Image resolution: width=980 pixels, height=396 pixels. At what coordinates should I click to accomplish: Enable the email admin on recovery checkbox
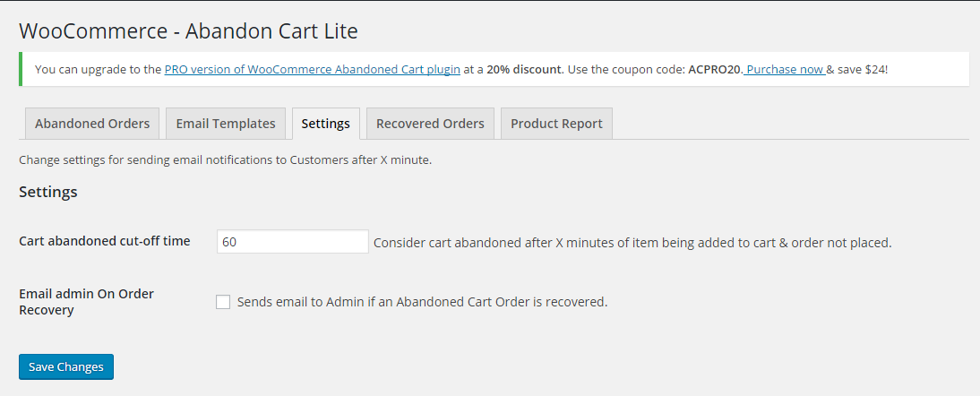point(223,302)
